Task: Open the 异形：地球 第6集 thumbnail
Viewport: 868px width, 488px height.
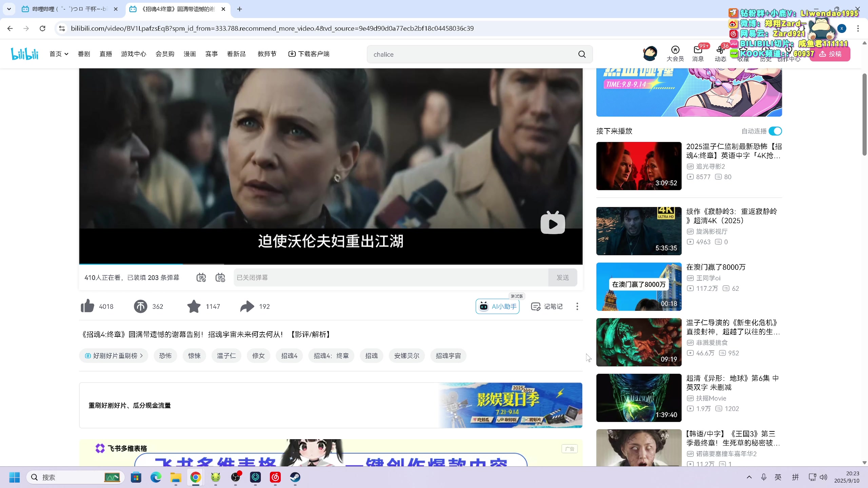Action: point(639,398)
